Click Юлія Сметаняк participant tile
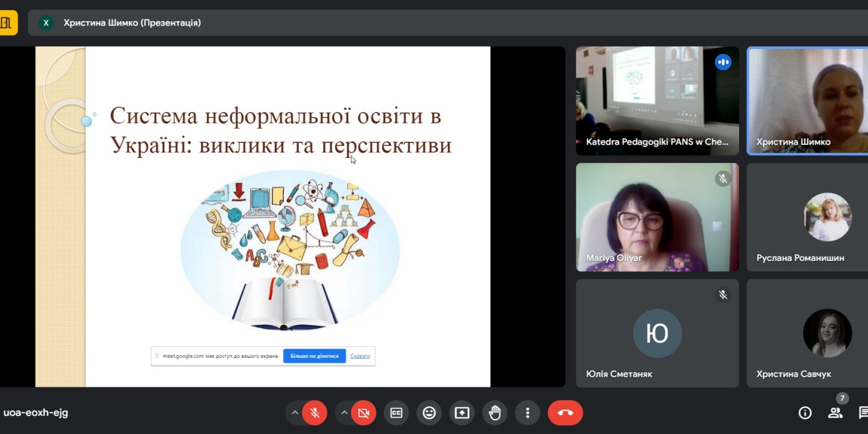Image resolution: width=868 pixels, height=434 pixels. (657, 333)
